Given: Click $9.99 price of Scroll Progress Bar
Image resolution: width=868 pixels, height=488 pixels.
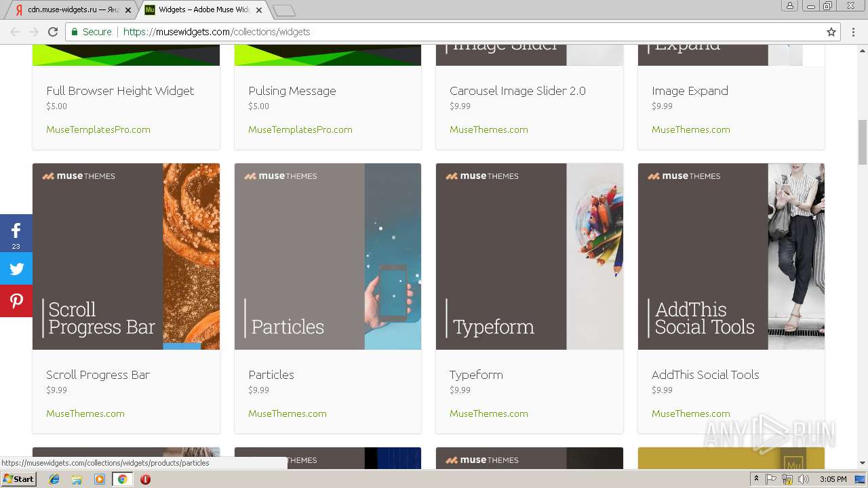Looking at the screenshot, I should point(56,390).
